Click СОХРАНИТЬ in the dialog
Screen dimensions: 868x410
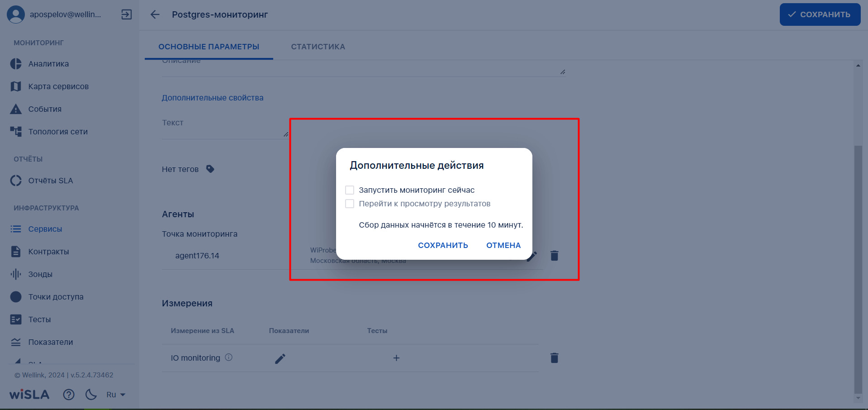click(x=442, y=245)
